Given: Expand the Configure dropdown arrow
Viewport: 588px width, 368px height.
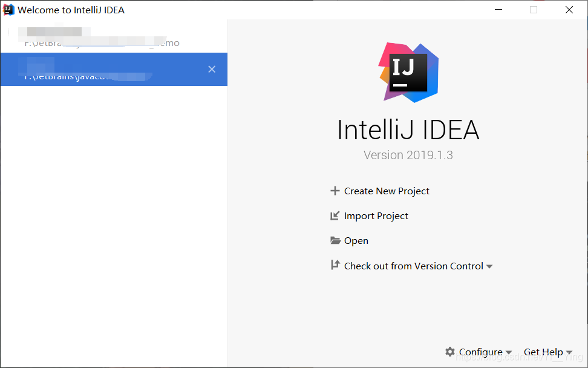Looking at the screenshot, I should pos(509,353).
